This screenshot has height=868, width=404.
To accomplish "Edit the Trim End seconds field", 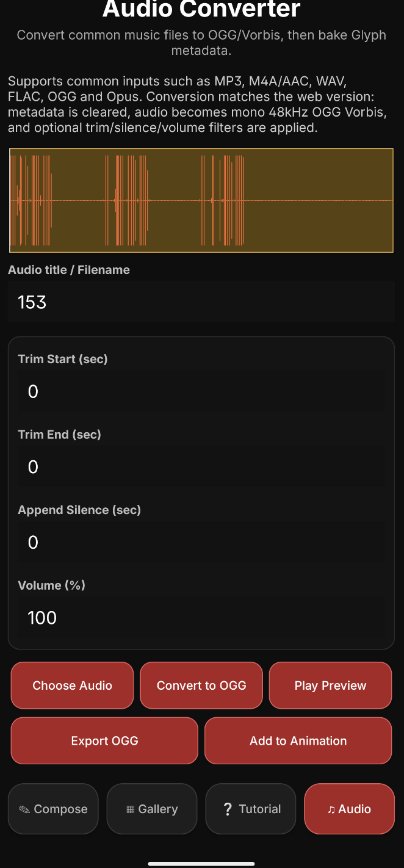I will click(201, 467).
